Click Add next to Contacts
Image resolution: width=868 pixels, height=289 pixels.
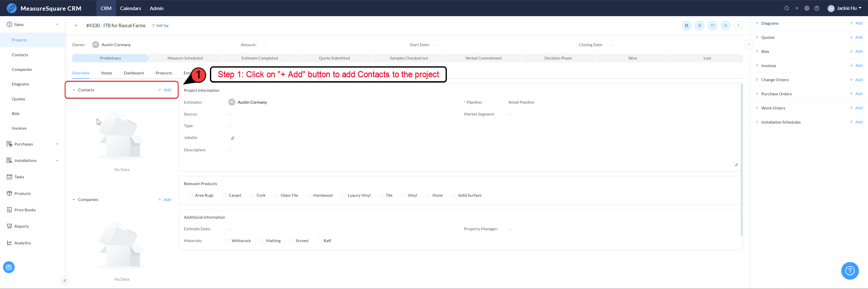(165, 90)
